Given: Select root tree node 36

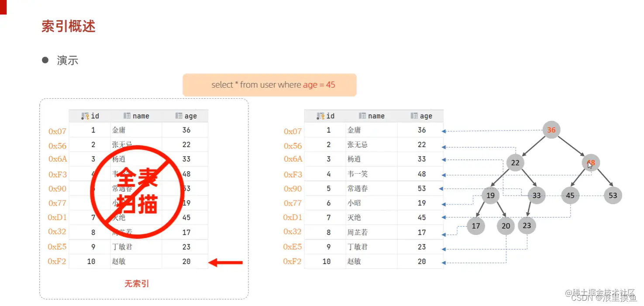Looking at the screenshot, I should [551, 130].
